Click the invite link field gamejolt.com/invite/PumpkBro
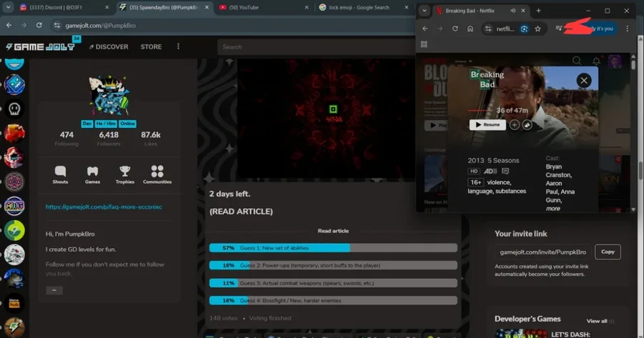Viewport: 644px width, 338px height. pyautogui.click(x=542, y=252)
